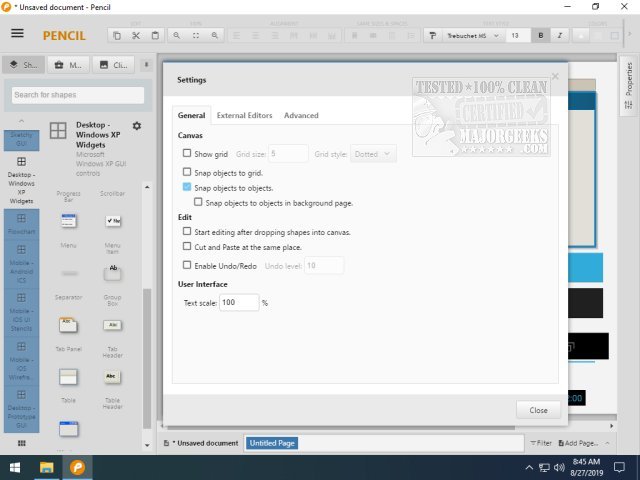
Task: Check Enable Undo/Redo option
Action: (x=187, y=265)
